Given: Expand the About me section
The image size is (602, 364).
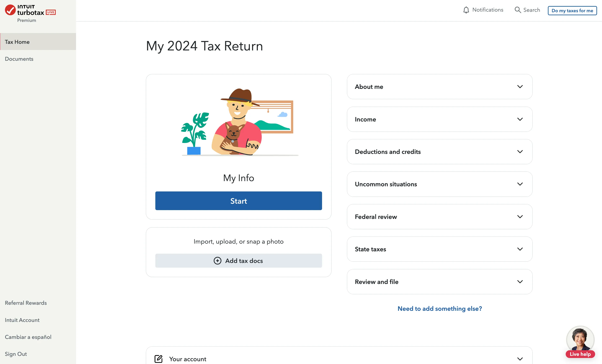Looking at the screenshot, I should [x=439, y=87].
